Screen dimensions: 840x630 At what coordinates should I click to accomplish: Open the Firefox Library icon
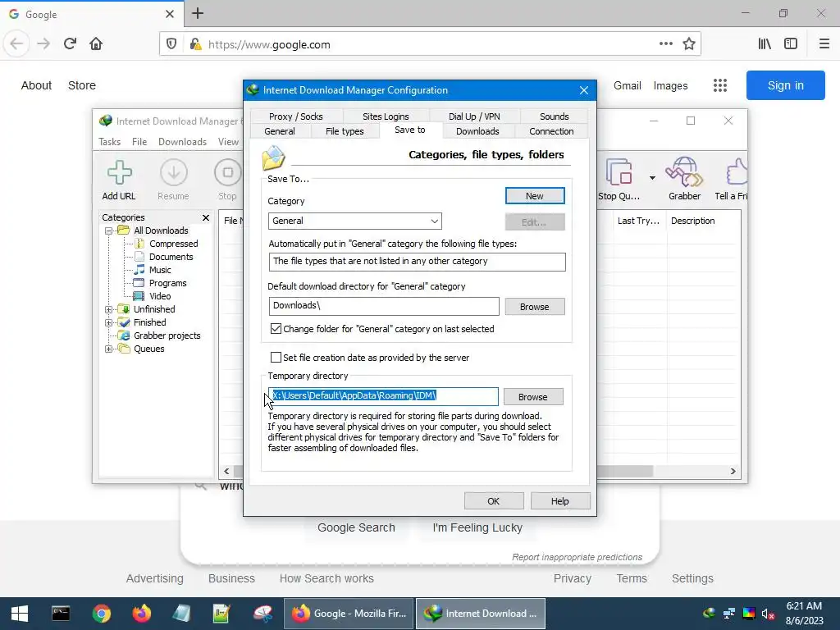point(765,44)
